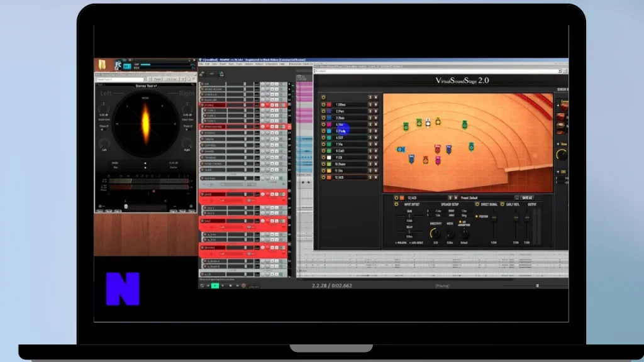
Task: Click the metronome icon in REAPER toolbar
Action: point(221,74)
